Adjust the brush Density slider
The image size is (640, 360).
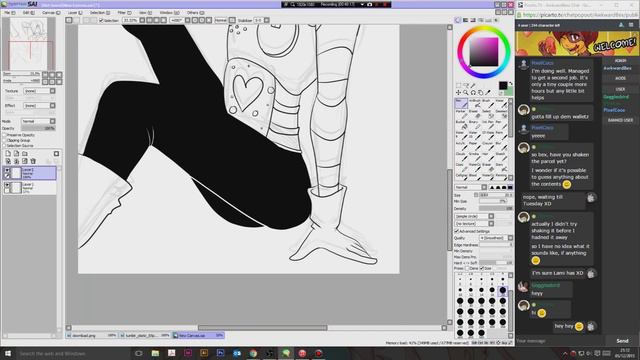pyautogui.click(x=496, y=209)
